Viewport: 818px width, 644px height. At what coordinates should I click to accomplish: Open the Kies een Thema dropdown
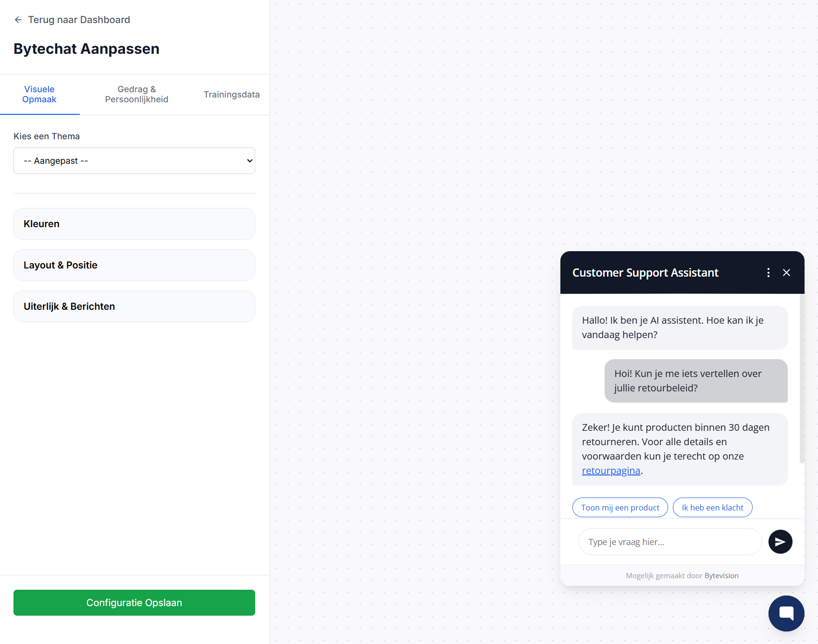pyautogui.click(x=134, y=161)
